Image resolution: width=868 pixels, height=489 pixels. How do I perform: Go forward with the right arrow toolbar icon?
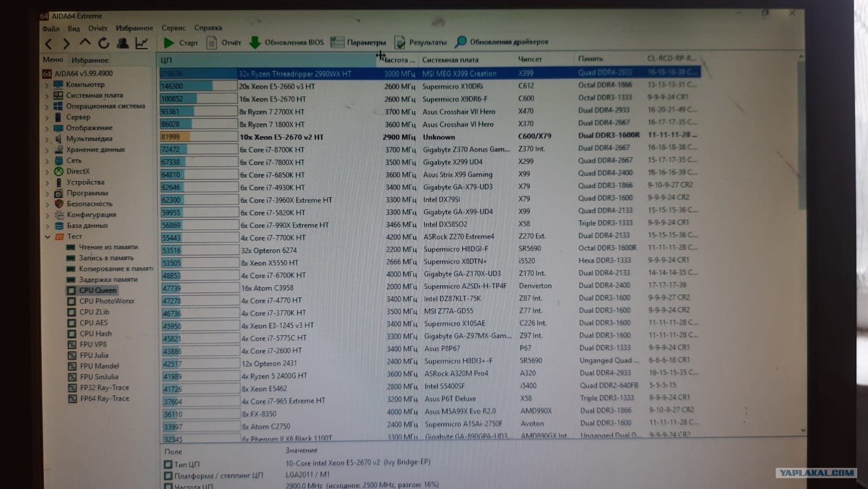(66, 43)
